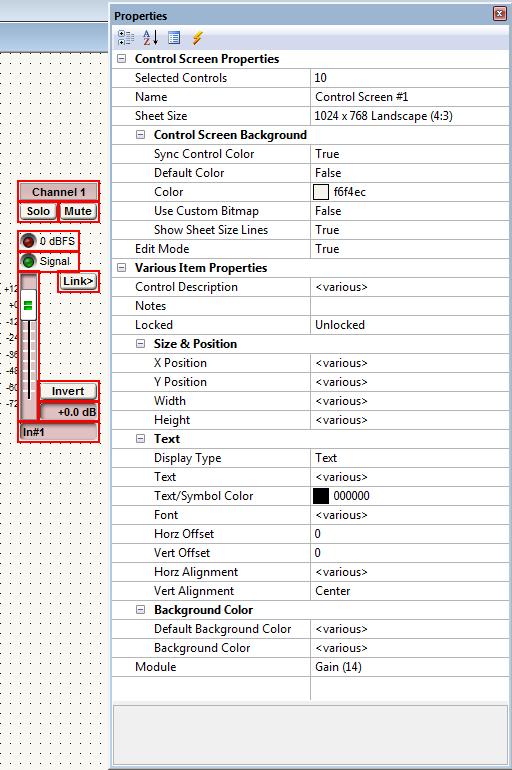The width and height of the screenshot is (512, 770).
Task: Select the Channel 1 label control
Action: coord(58,192)
